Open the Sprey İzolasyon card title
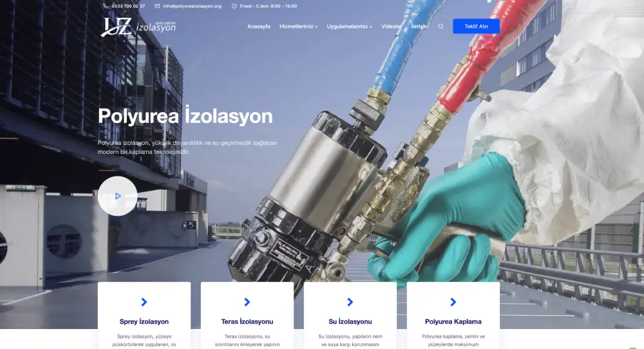This screenshot has height=349, width=644. 144,321
